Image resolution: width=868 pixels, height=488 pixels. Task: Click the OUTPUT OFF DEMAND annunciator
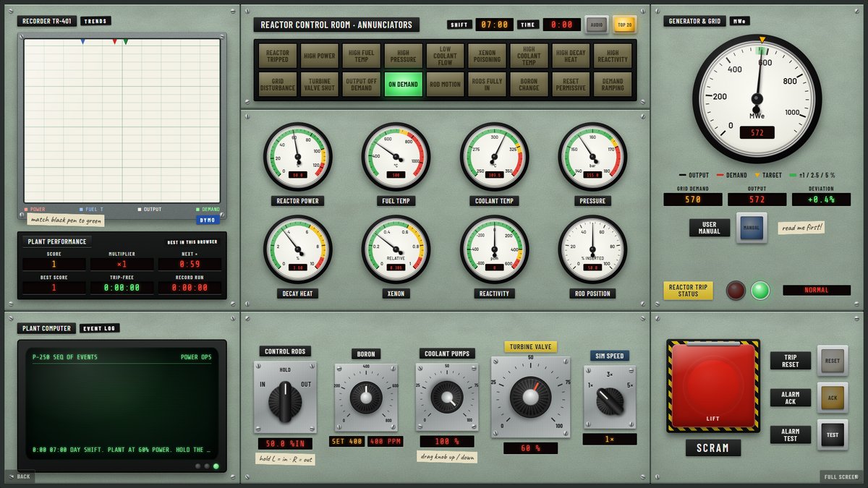coord(362,84)
